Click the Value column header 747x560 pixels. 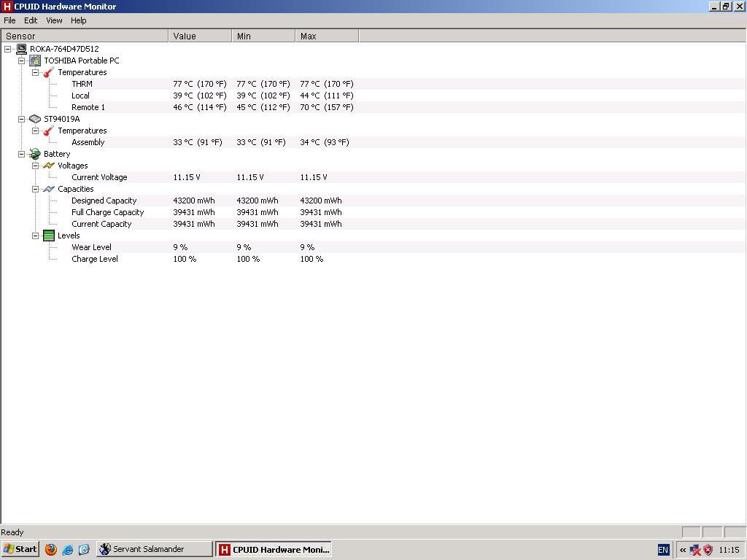[x=200, y=36]
